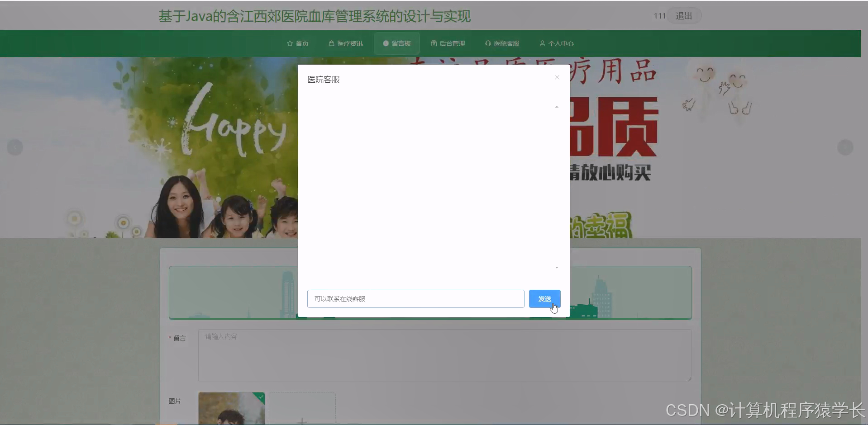This screenshot has height=425, width=868.
Task: Select the 首页 home star icon
Action: click(290, 43)
